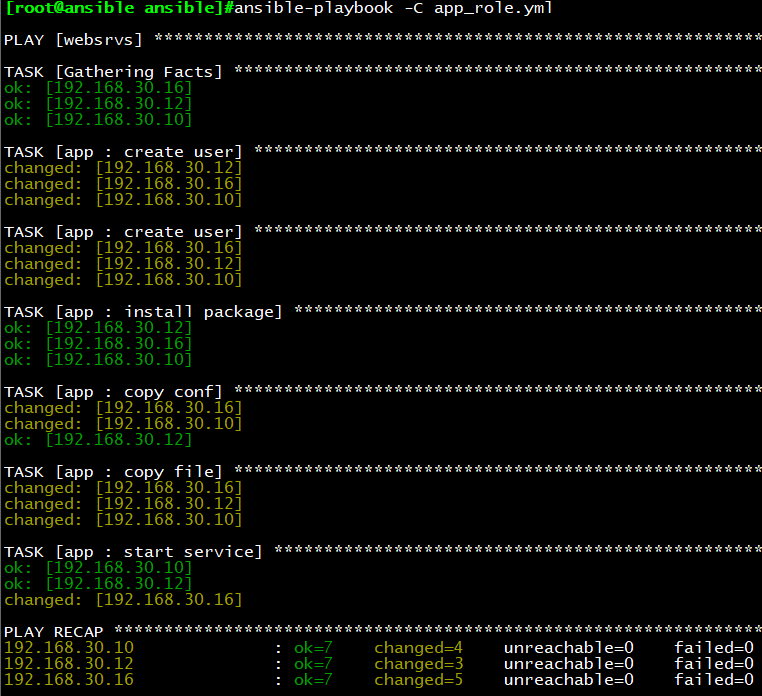The image size is (762, 696).
Task: Click ok: [192.168.30.10] under Gathering Facts
Action: click(x=98, y=120)
